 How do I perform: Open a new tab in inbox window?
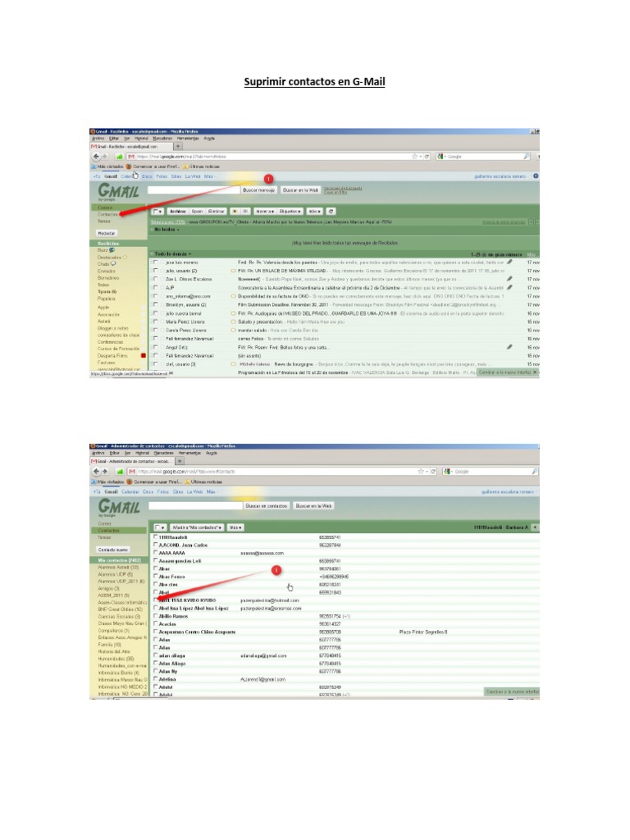tap(178, 146)
